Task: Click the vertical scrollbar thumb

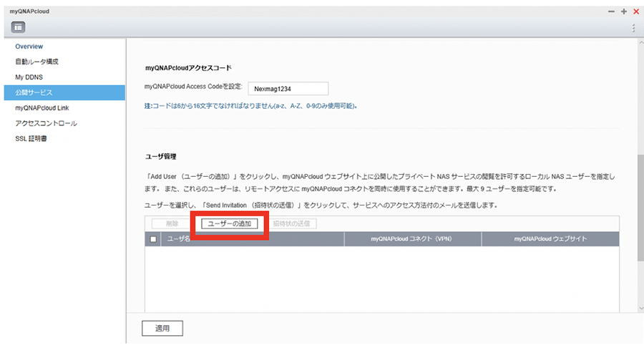Action: pyautogui.click(x=640, y=208)
